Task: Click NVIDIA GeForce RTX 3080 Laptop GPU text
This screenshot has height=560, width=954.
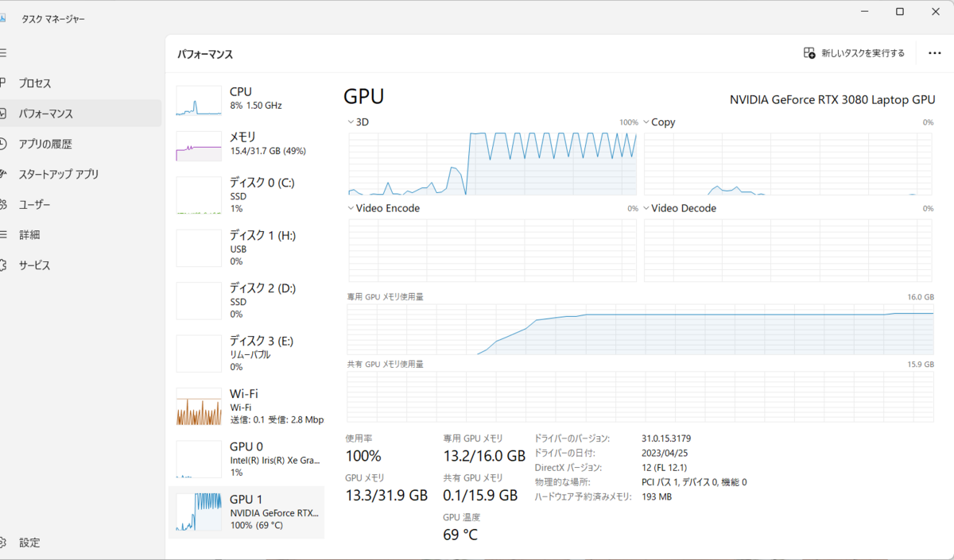Action: pos(832,100)
